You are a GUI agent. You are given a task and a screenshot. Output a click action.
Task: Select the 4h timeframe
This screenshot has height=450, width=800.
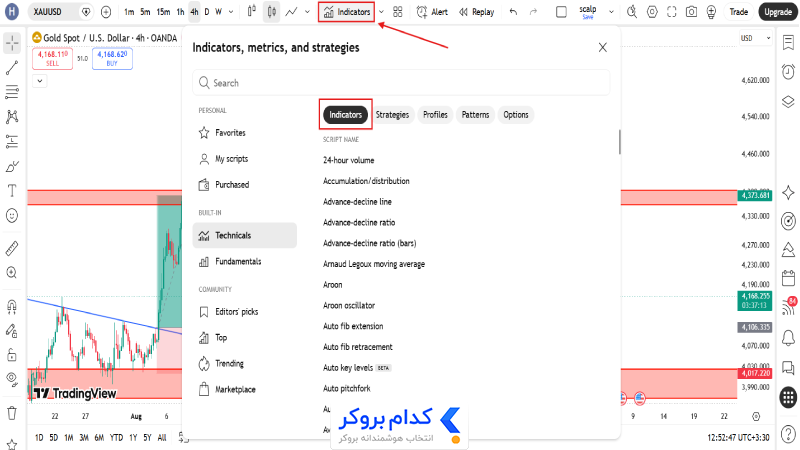click(x=194, y=12)
